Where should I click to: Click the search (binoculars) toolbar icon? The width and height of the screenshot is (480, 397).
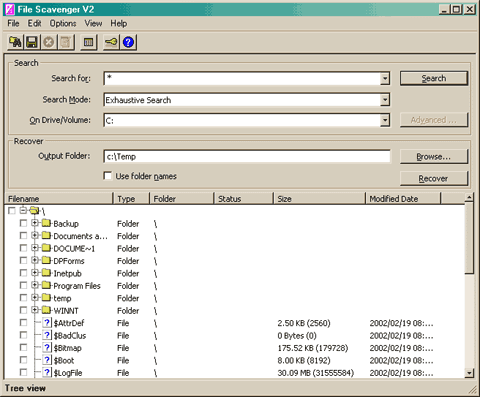coord(15,42)
